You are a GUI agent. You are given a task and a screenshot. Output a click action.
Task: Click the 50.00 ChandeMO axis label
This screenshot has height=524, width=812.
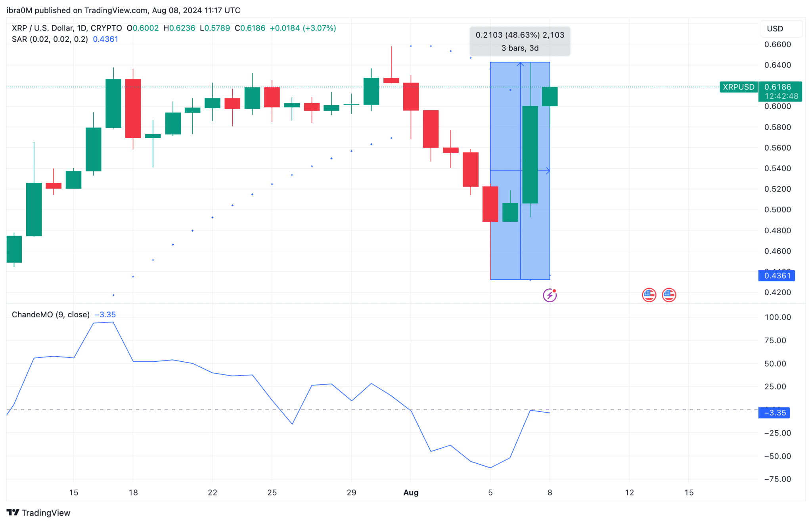[x=775, y=363]
